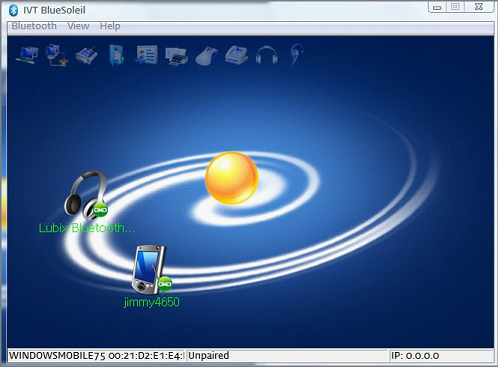498x367 pixels.
Task: Click the orange sun local device ball
Action: (x=232, y=178)
